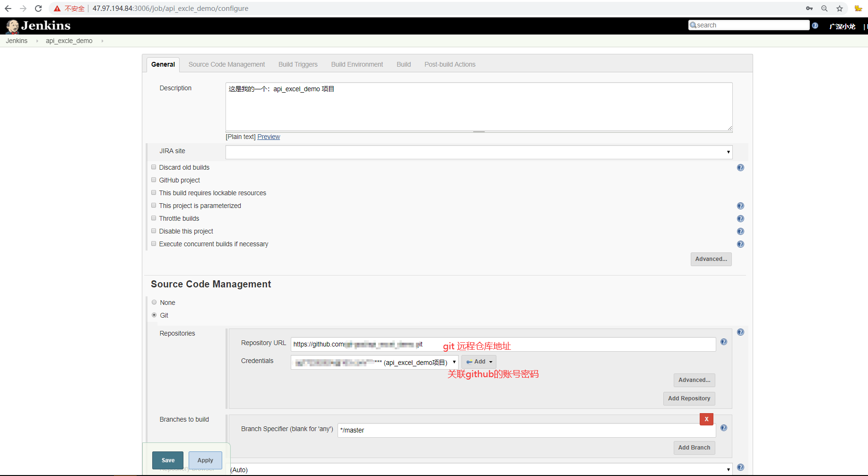Jump to Build Triggers tab
Viewport: 868px width, 476px height.
coord(298,65)
